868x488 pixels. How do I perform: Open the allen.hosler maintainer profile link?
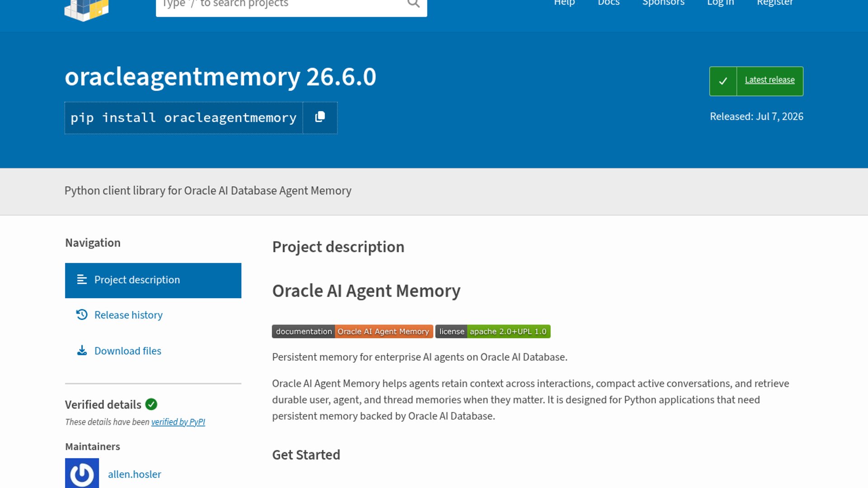click(x=135, y=474)
